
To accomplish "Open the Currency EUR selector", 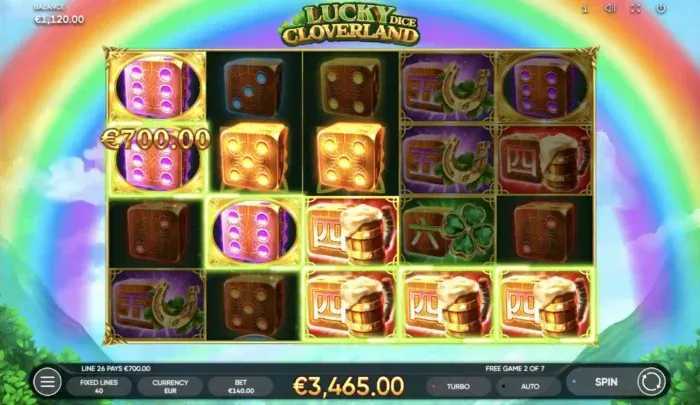I will [170, 386].
